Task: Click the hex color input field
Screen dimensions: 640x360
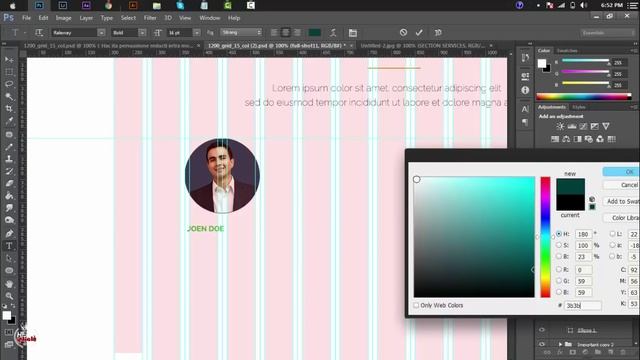Action: [x=582, y=305]
